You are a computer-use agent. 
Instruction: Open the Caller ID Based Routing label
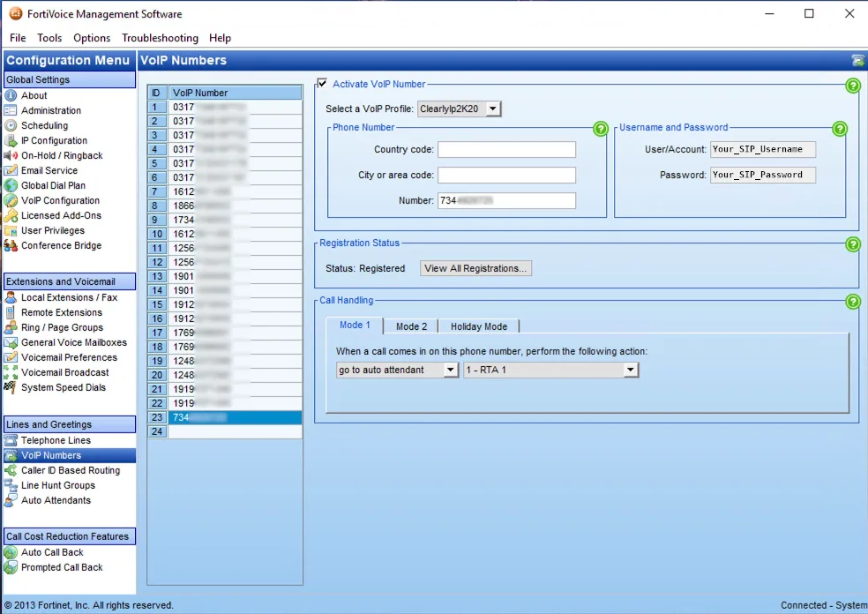(x=71, y=470)
